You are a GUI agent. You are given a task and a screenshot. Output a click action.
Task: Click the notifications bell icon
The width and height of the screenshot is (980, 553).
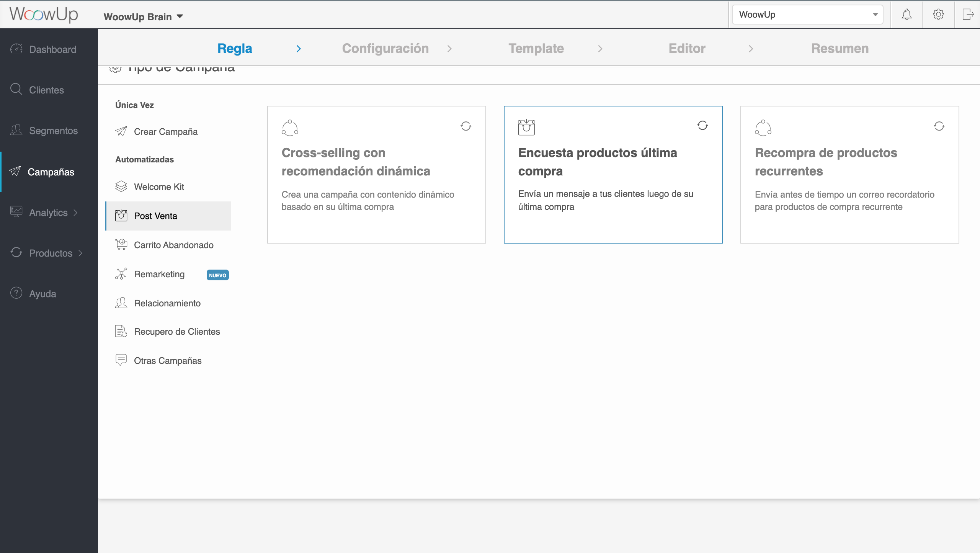point(906,15)
